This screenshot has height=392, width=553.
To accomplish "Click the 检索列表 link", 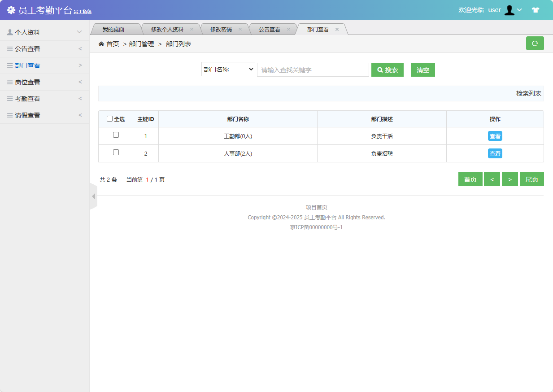I will pyautogui.click(x=528, y=93).
